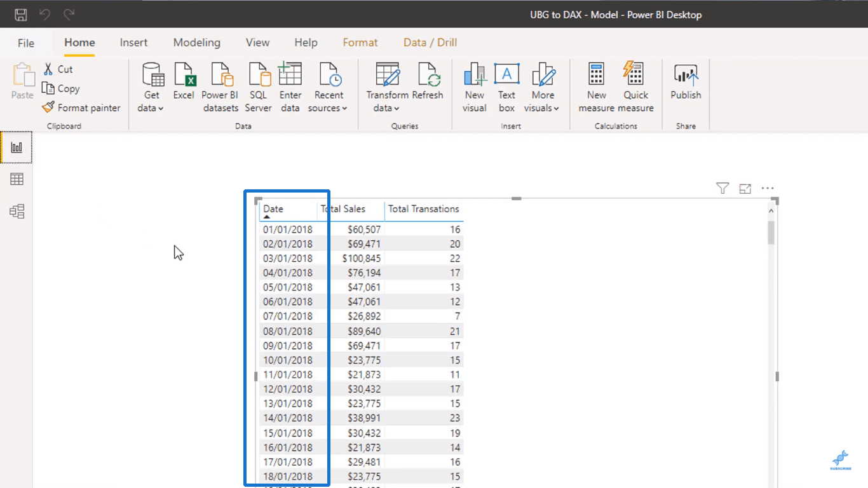Select the View ribbon tab

pos(257,43)
